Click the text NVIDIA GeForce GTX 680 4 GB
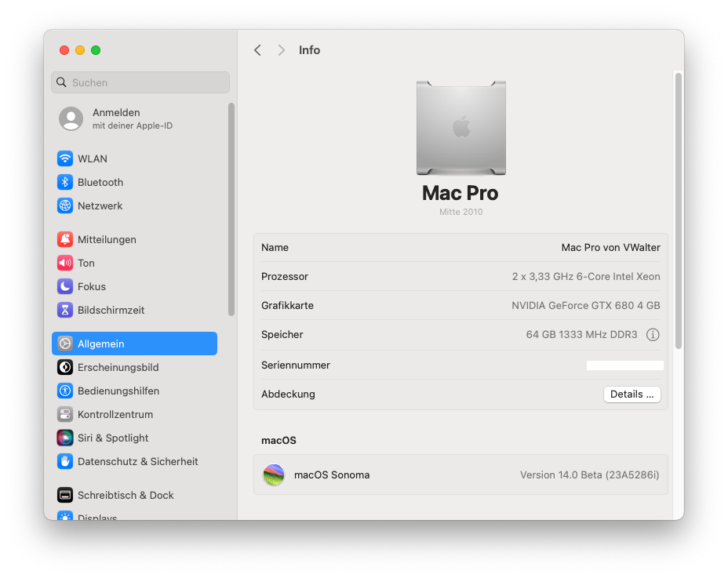Screen dimensions: 728x578 585,306
